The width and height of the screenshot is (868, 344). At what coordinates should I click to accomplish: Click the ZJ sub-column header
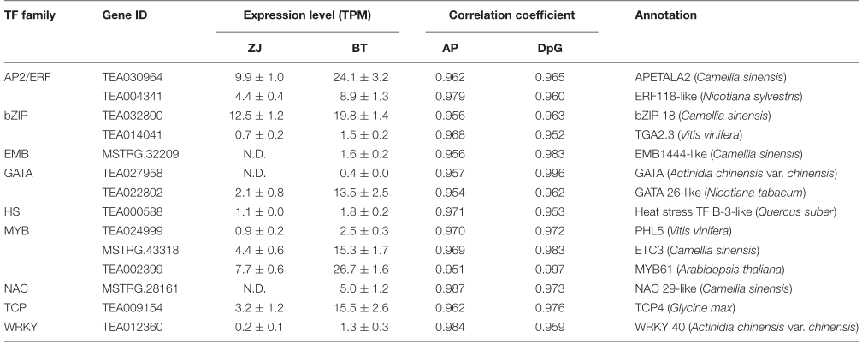(x=242, y=48)
